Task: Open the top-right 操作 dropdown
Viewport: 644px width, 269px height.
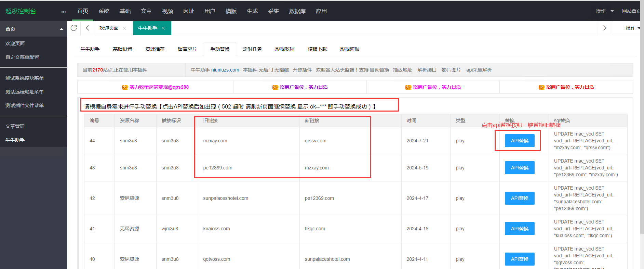Action: pos(605,11)
